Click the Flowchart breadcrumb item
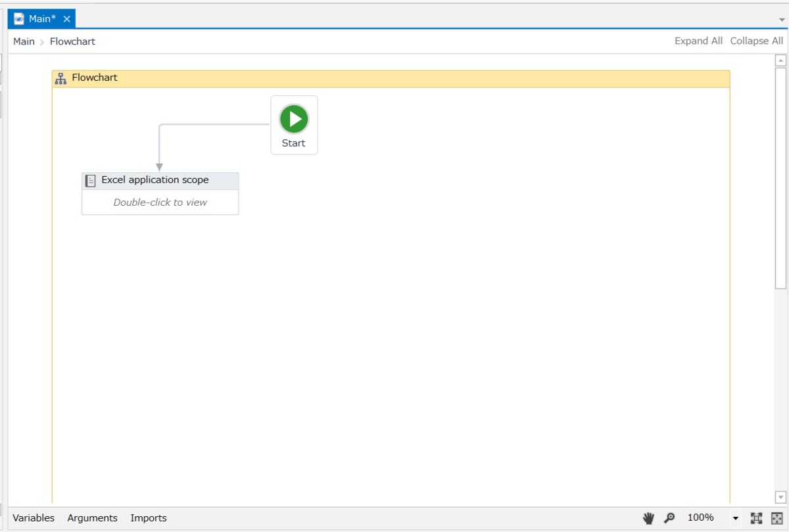The image size is (789, 532). (x=72, y=41)
